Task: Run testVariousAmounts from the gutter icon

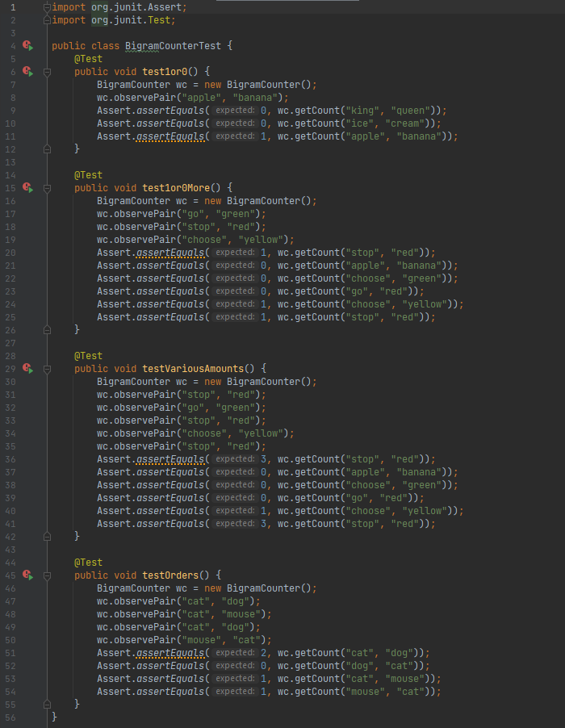Action: point(28,369)
